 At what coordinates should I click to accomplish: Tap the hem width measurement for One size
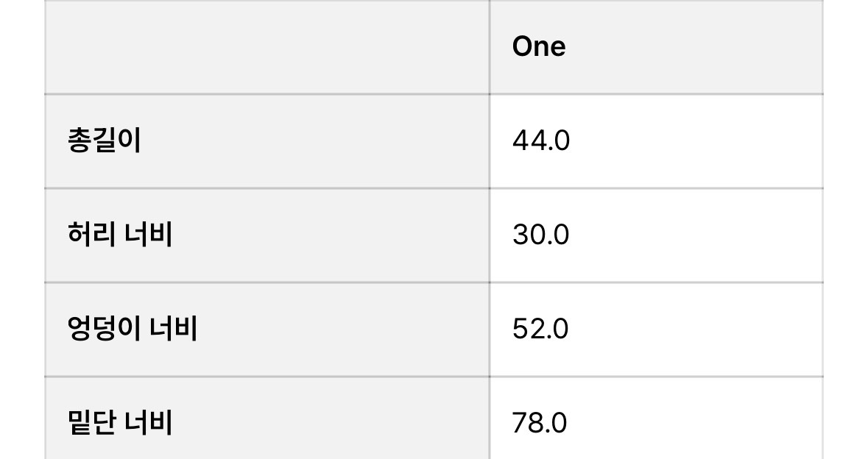(540, 422)
